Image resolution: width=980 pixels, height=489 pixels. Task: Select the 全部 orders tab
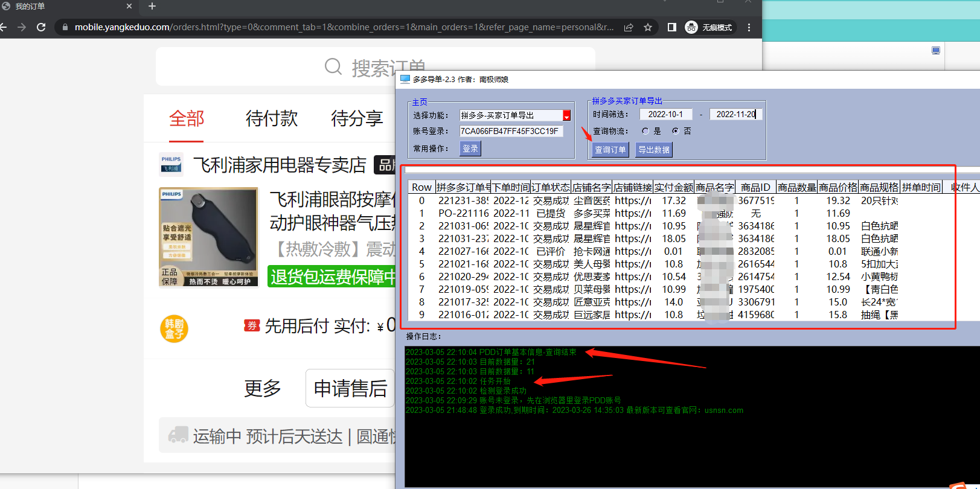click(187, 118)
